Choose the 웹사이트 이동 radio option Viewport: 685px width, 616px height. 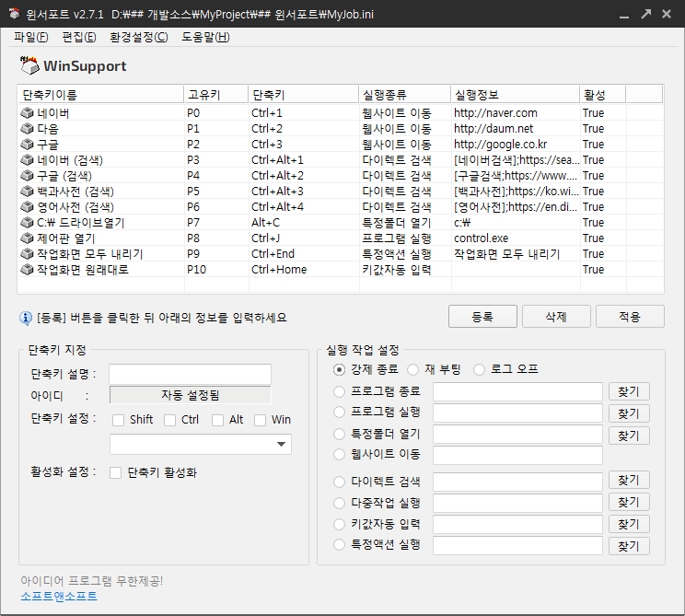click(339, 454)
